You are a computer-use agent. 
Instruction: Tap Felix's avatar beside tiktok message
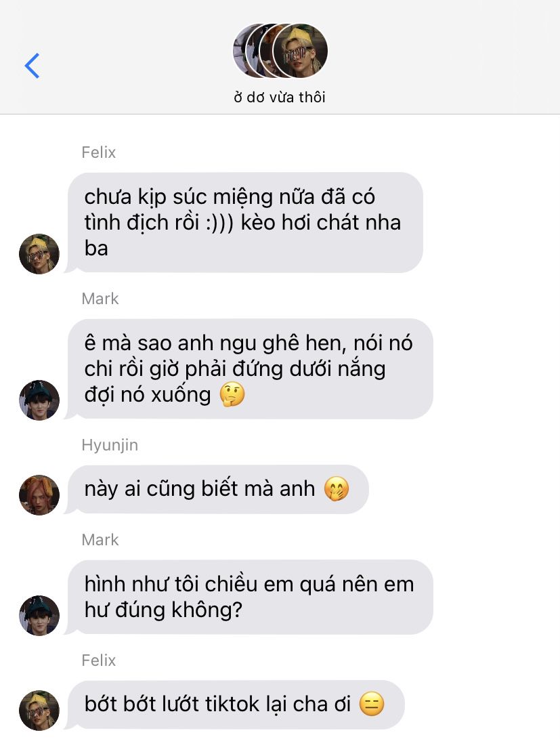(39, 711)
